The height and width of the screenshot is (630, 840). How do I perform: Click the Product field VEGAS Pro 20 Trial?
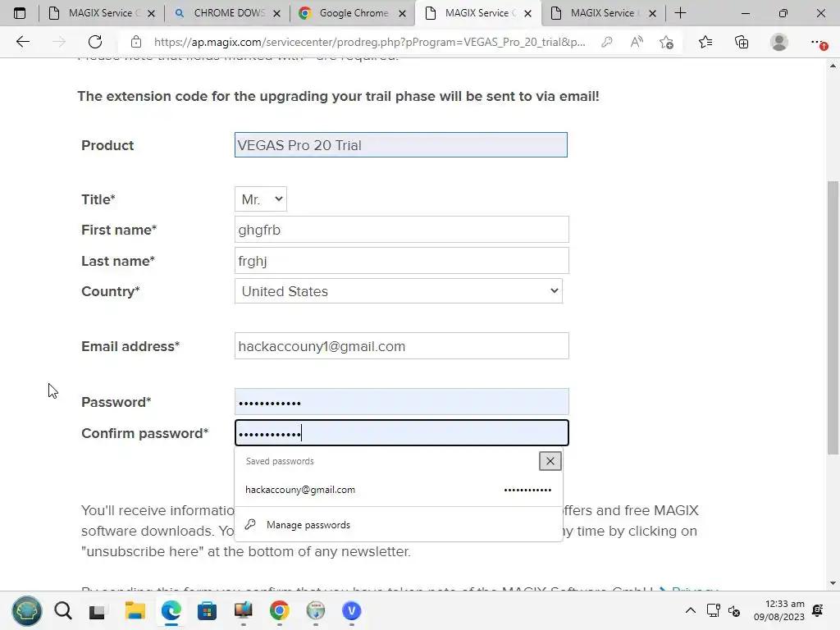pyautogui.click(x=400, y=144)
